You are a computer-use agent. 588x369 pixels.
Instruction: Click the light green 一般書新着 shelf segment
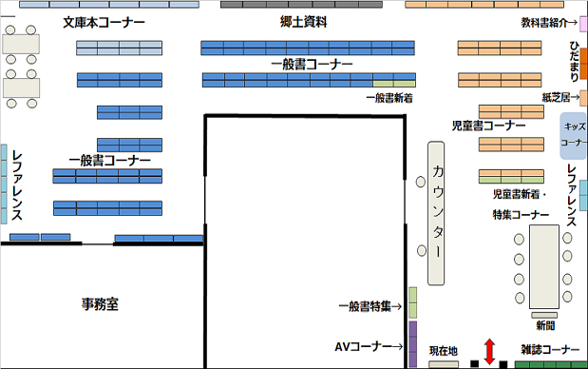tap(394, 84)
